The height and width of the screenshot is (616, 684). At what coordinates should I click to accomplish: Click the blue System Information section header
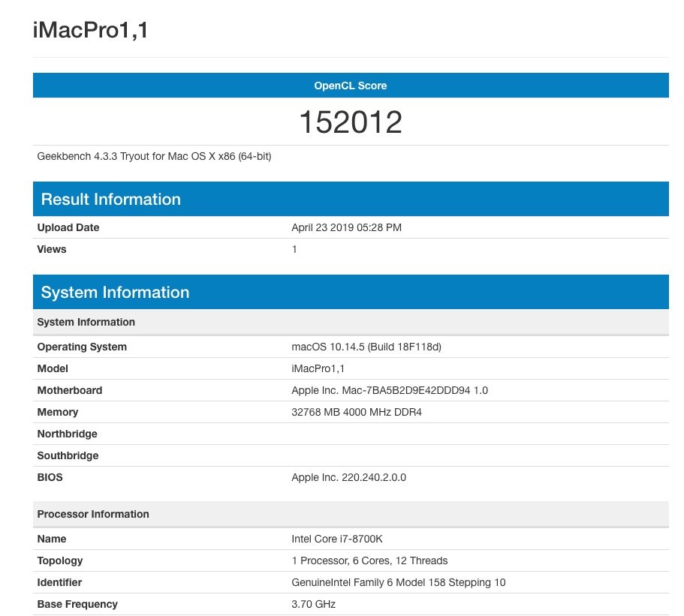(351, 292)
